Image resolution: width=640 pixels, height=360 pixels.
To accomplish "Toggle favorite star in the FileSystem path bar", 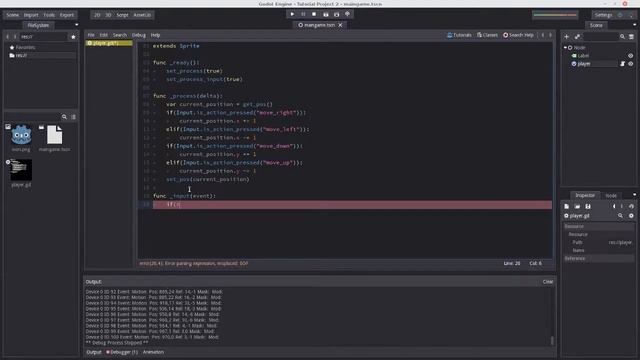I will pyautogui.click(x=73, y=37).
